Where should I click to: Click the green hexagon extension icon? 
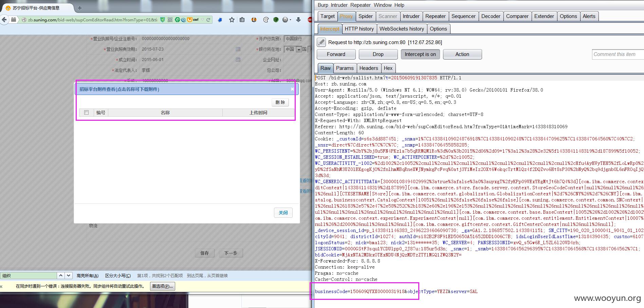coord(276,20)
